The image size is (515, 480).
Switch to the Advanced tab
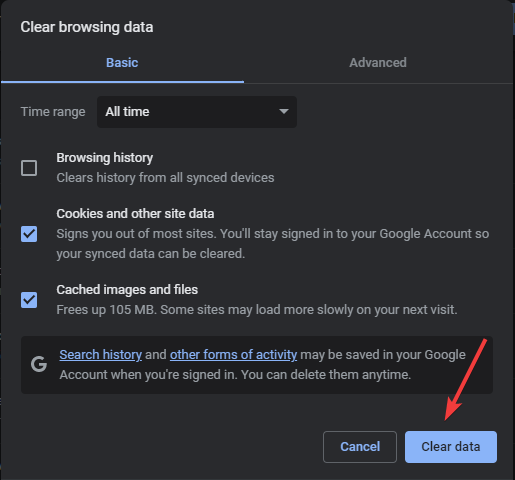(x=378, y=63)
